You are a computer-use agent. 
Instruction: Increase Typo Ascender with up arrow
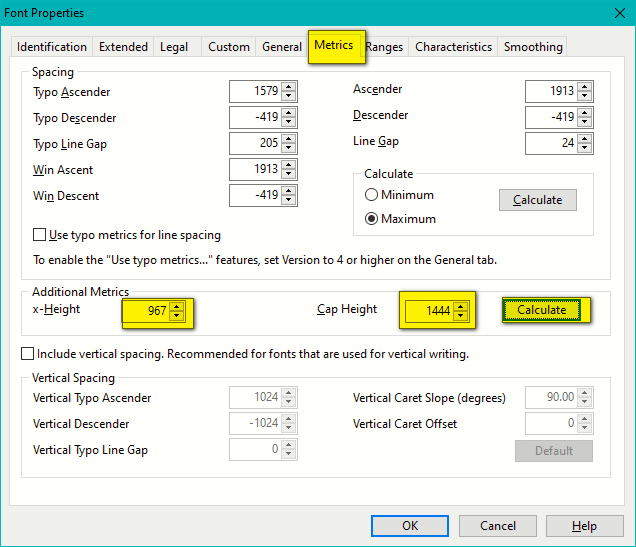pyautogui.click(x=288, y=86)
